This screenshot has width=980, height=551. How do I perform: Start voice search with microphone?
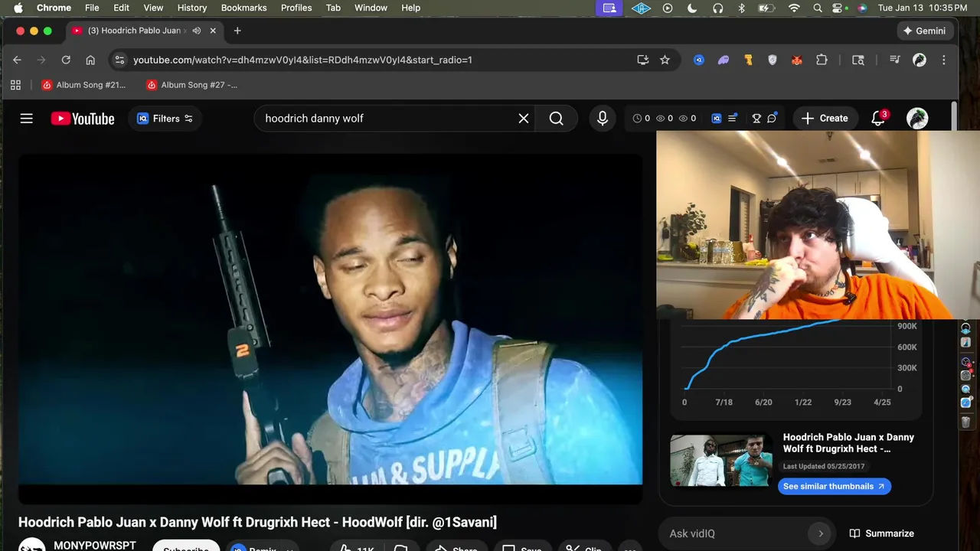603,119
